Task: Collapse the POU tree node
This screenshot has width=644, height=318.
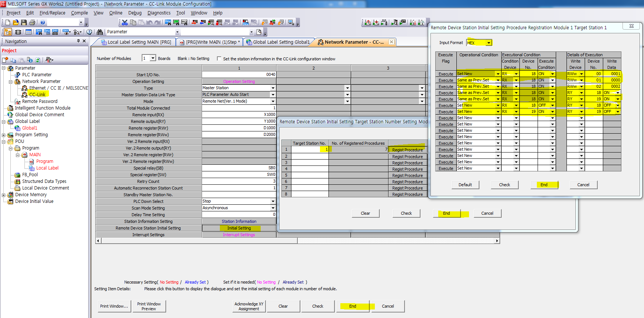Action: coord(4,141)
